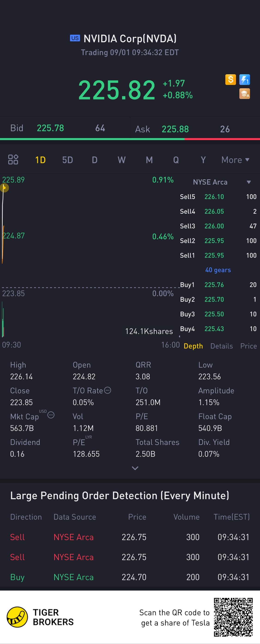Tap the orange dollar sign icon

[x=230, y=80]
